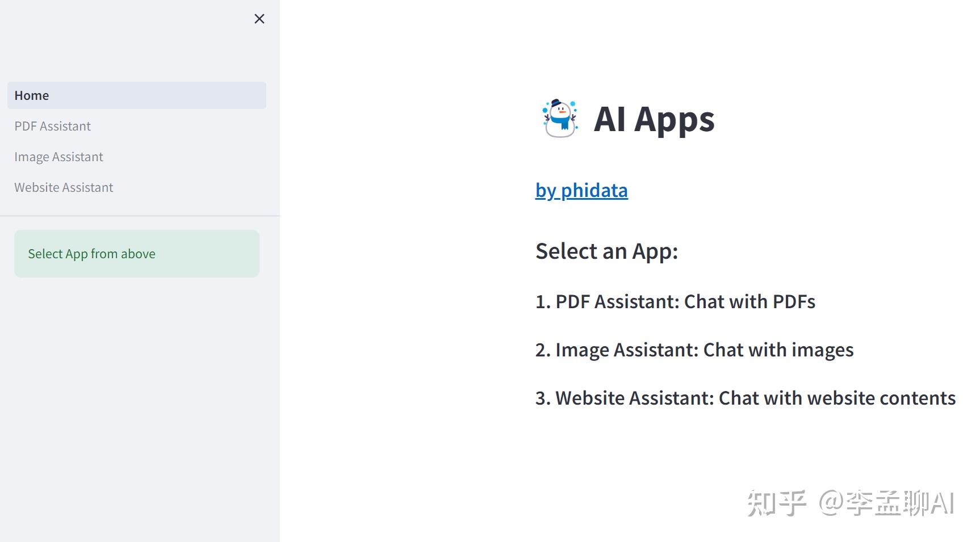
Task: Click the AI Apps title heading
Action: click(654, 120)
